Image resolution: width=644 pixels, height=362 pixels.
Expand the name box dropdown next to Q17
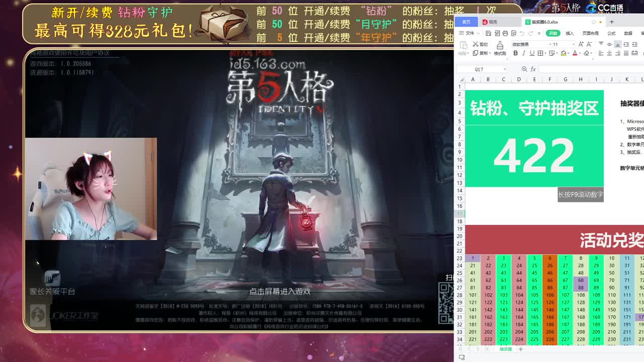click(x=505, y=69)
